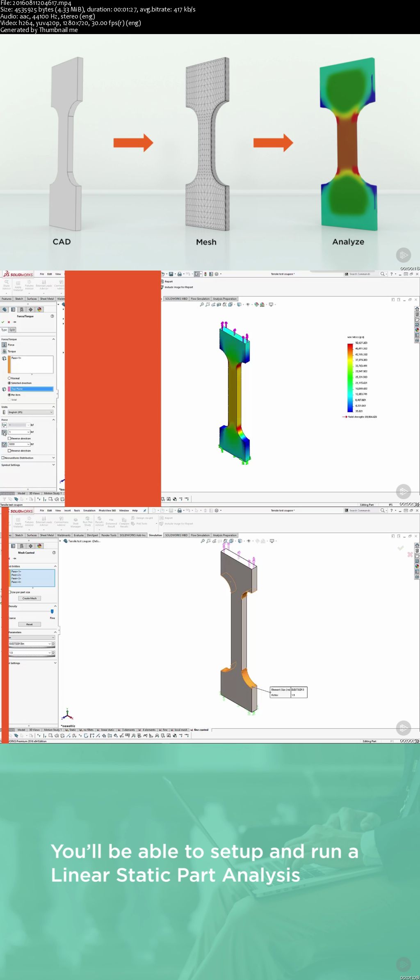Click Zoom to Fit in von Mises view
This screenshot has height=980, width=420.
[201, 305]
